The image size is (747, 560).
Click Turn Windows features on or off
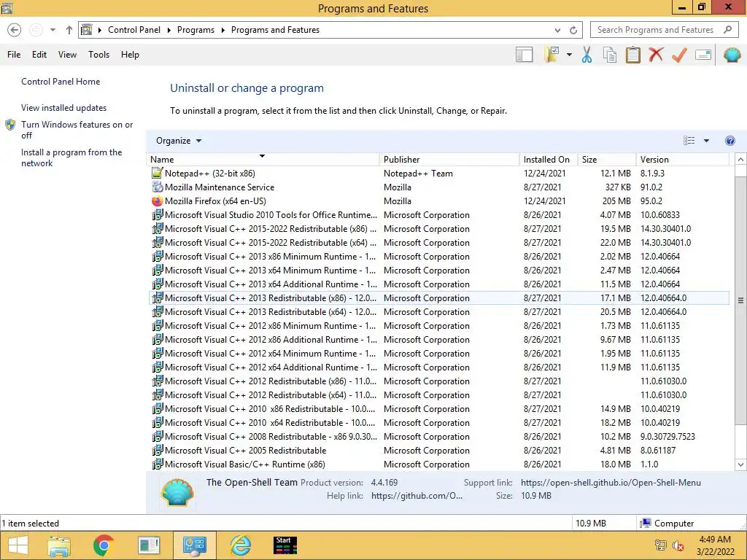click(x=77, y=130)
